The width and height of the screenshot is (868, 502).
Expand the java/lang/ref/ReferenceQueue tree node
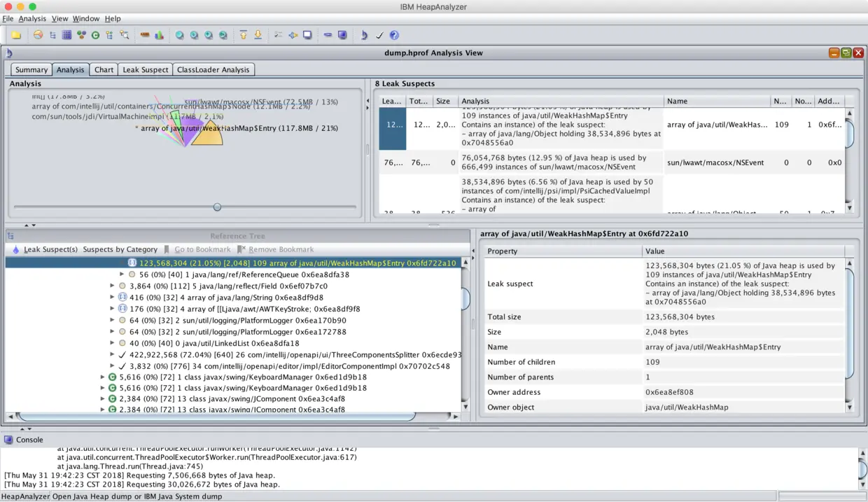122,274
